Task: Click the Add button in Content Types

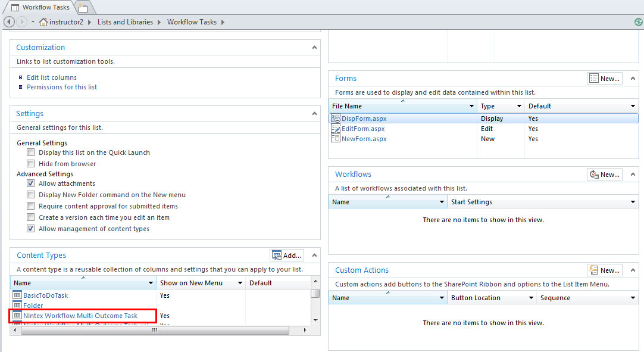Action: tap(287, 256)
